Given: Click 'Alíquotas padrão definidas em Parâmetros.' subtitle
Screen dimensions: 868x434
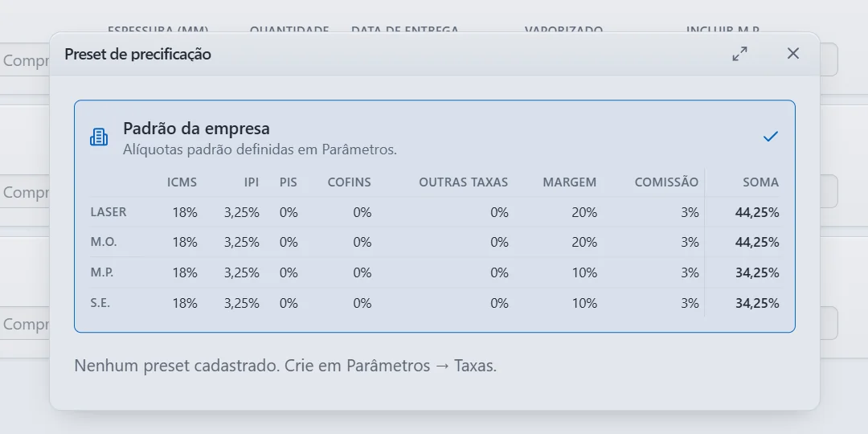Looking at the screenshot, I should pyautogui.click(x=260, y=150).
